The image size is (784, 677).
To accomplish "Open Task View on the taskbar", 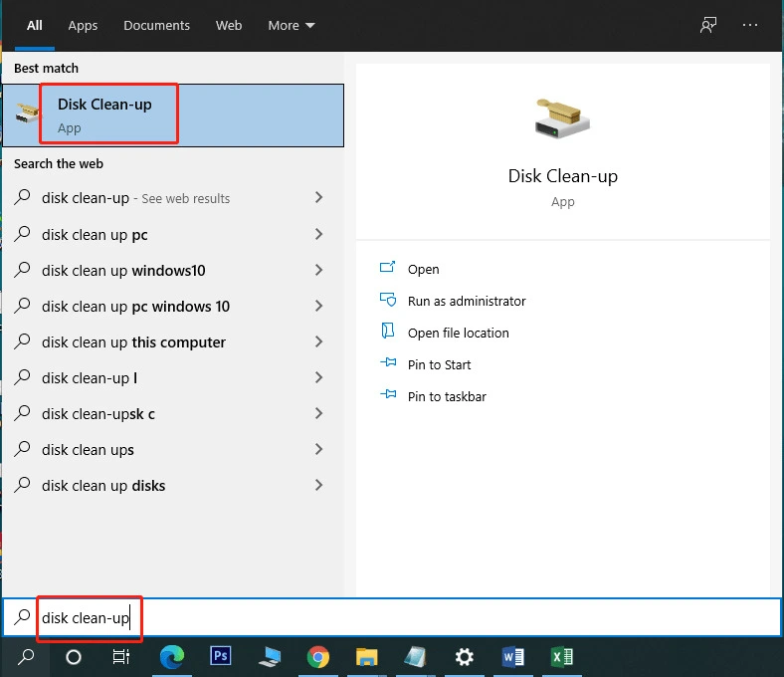I will [x=121, y=657].
